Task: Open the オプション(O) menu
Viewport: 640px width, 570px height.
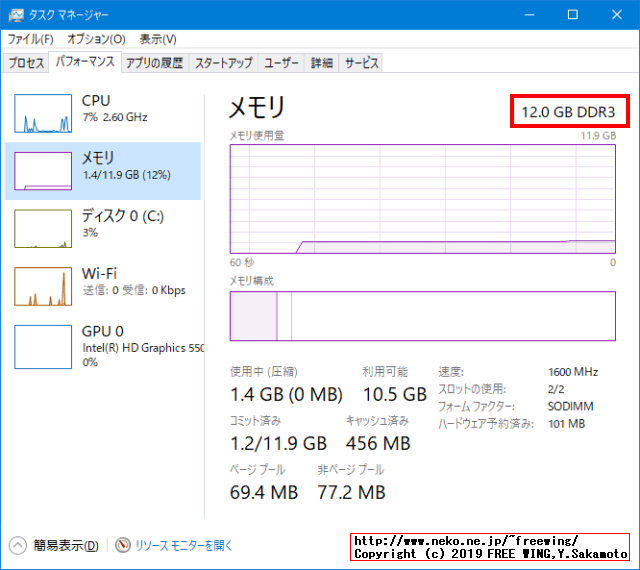Action: click(96, 39)
